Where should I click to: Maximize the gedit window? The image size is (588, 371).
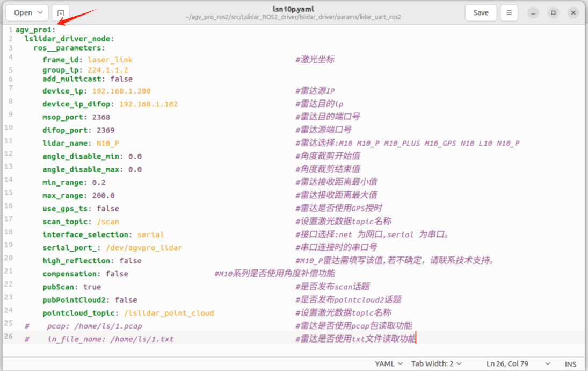553,13
